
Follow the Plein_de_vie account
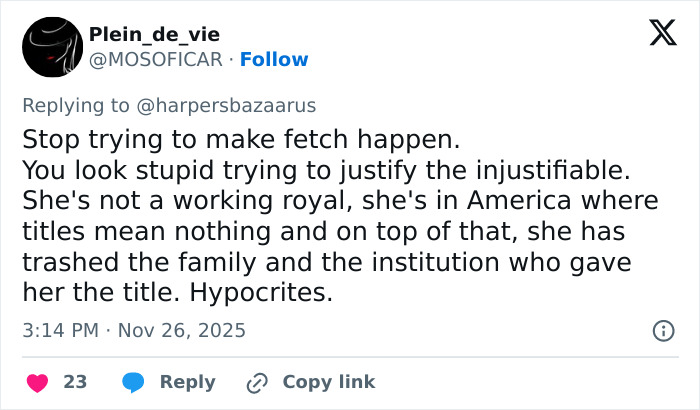(276, 60)
